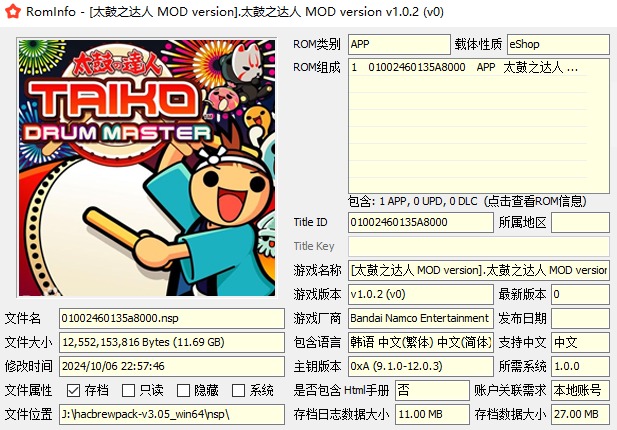This screenshot has height=430, width=617.
Task: Click the 修改时间 field 2024/10/06 22:57:46
Action: 172,366
